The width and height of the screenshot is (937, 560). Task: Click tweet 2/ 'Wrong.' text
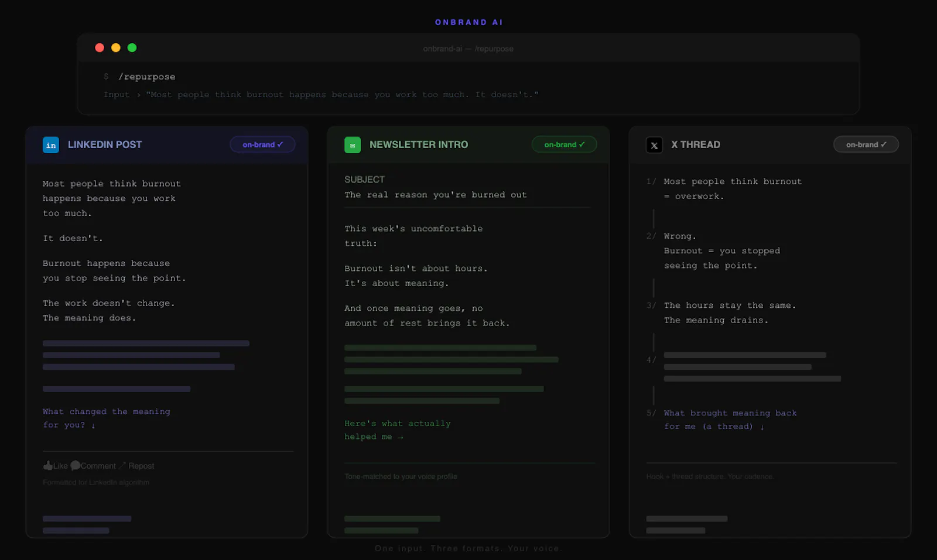coord(680,236)
